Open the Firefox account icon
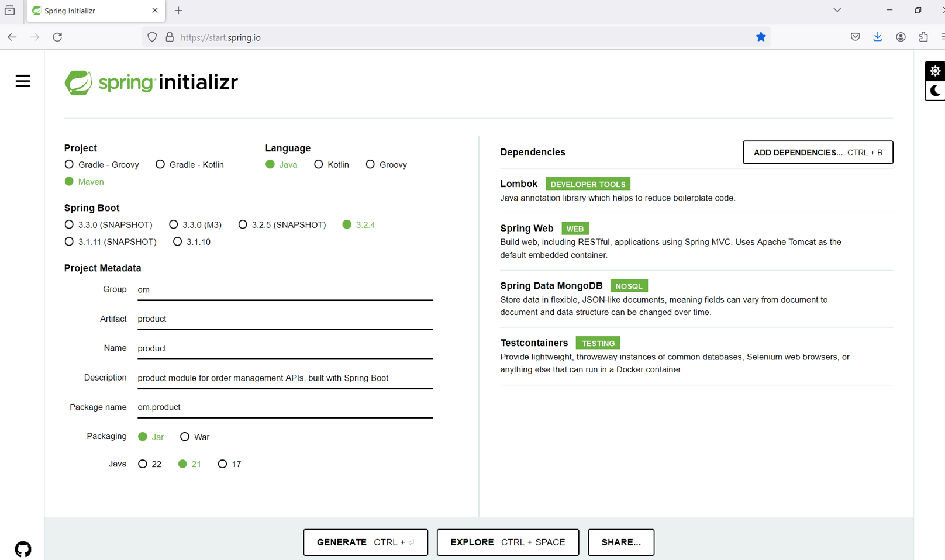Screen dimensions: 945x560 901,37
